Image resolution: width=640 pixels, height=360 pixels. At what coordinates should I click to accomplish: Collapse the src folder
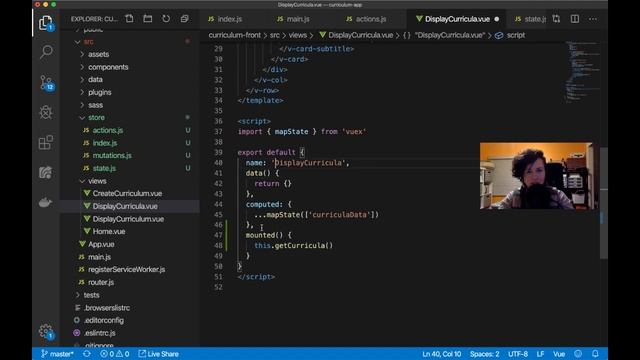click(89, 42)
